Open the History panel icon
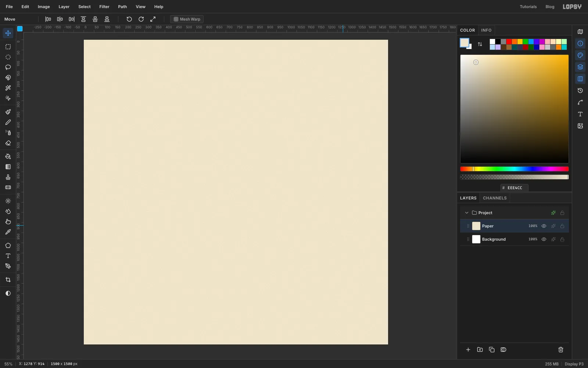Screen dimensions: 588x368 point(580,91)
